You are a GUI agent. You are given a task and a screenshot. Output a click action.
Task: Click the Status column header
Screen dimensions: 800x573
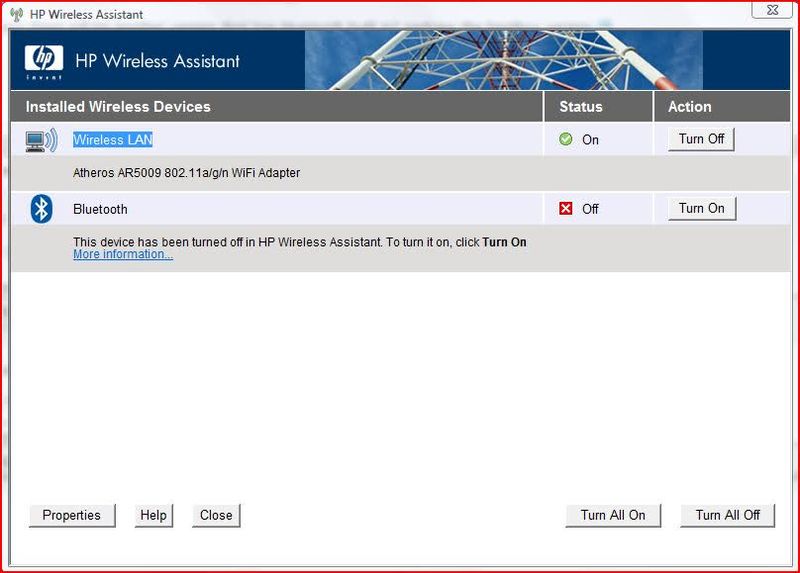pyautogui.click(x=581, y=107)
